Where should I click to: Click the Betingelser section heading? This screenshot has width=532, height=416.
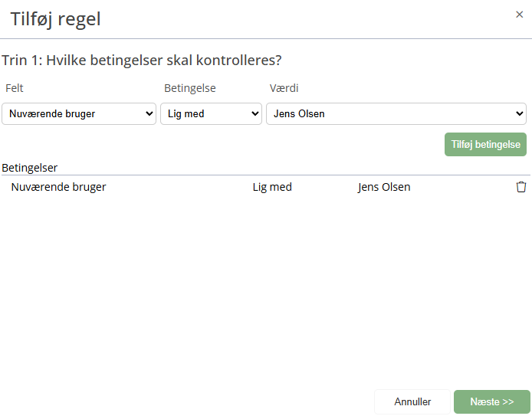[31, 167]
